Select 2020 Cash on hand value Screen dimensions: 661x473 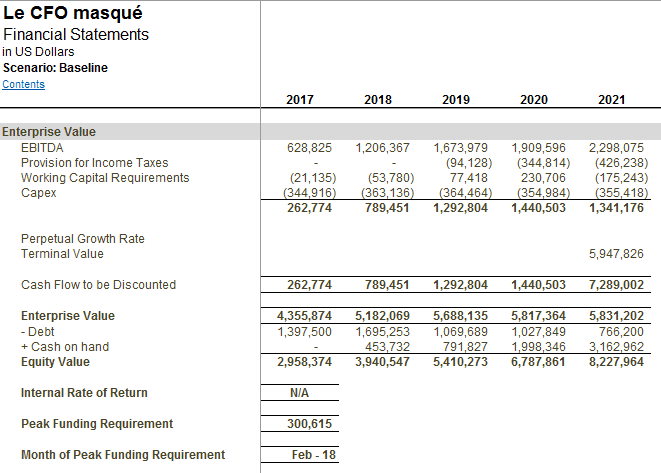pos(539,347)
